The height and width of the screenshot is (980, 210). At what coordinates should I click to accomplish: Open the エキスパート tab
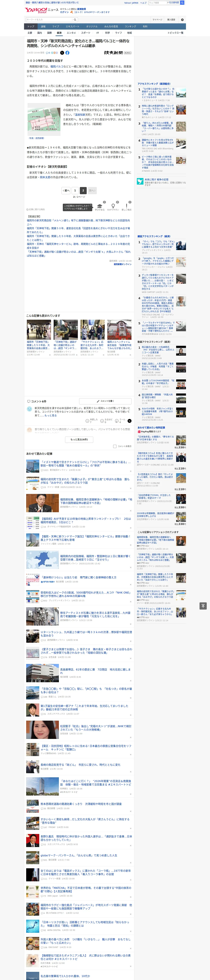[72, 27]
